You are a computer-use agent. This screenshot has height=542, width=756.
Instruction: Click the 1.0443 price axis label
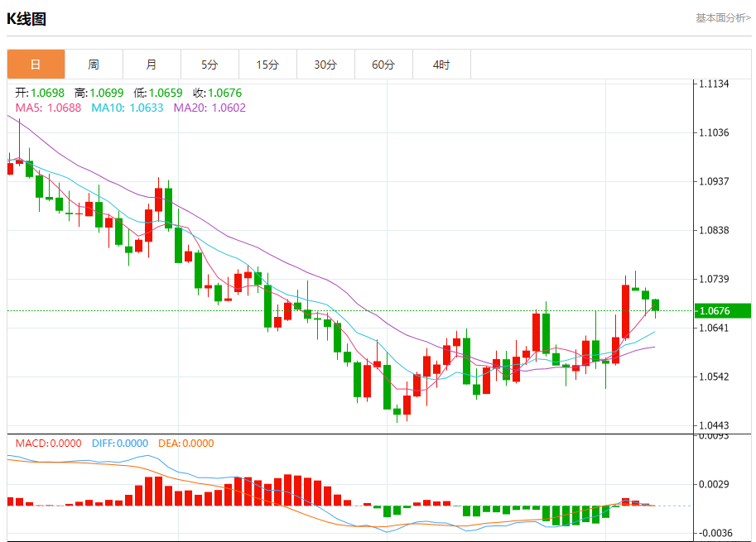(714, 425)
